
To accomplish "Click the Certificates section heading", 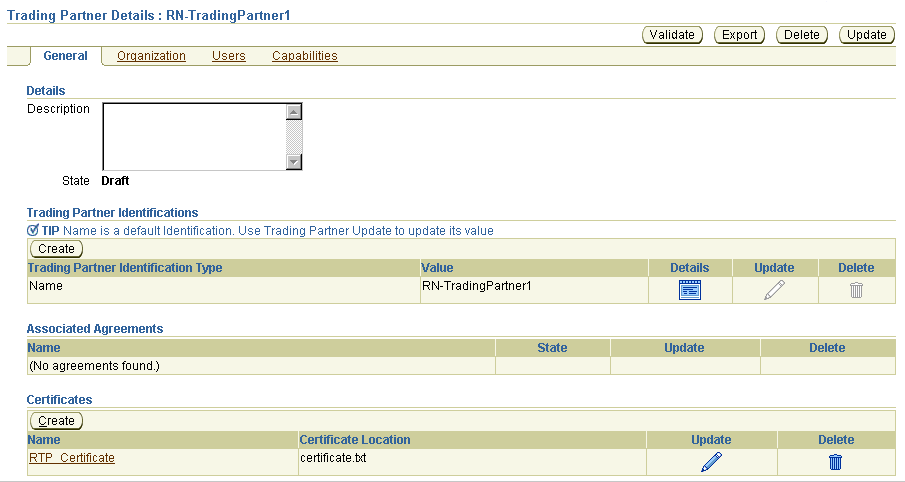I will pyautogui.click(x=59, y=399).
